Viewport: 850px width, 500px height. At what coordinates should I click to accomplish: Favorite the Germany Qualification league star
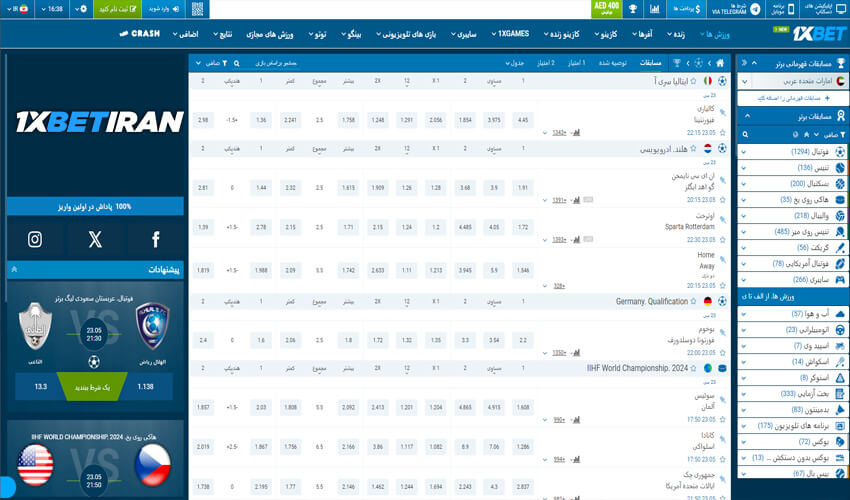[693, 302]
